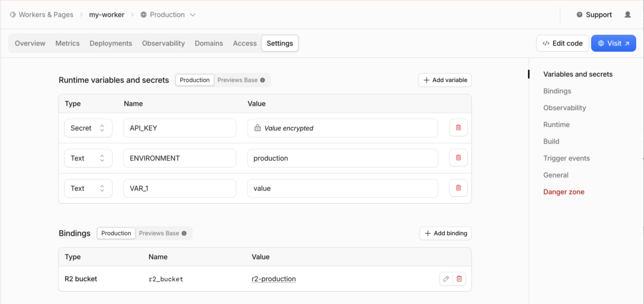
Task: Jump to Trigger events section
Action: 566,158
